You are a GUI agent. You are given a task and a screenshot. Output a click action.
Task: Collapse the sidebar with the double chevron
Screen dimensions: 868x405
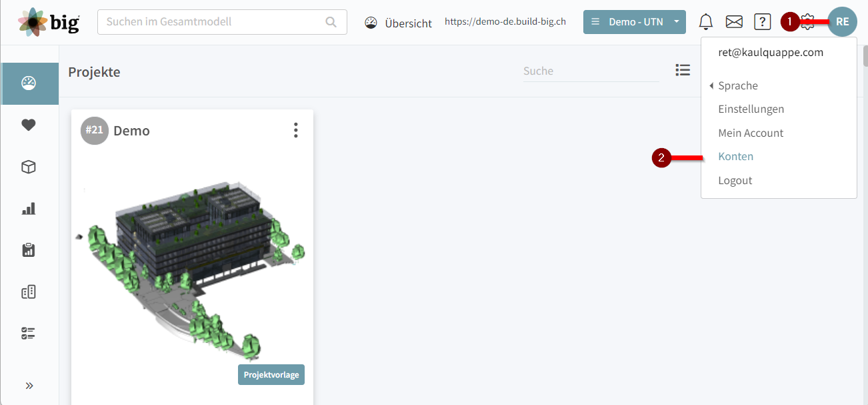point(29,385)
